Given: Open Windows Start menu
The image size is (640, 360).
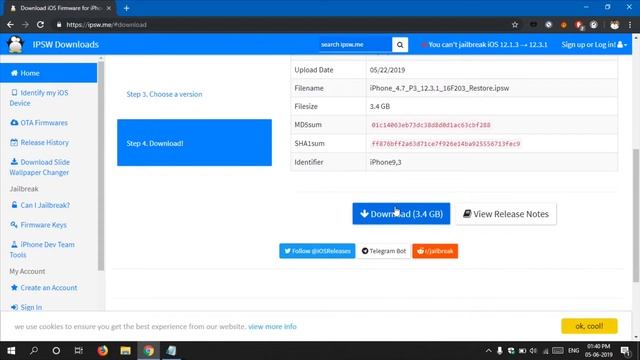Looking at the screenshot, I should [x=11, y=351].
